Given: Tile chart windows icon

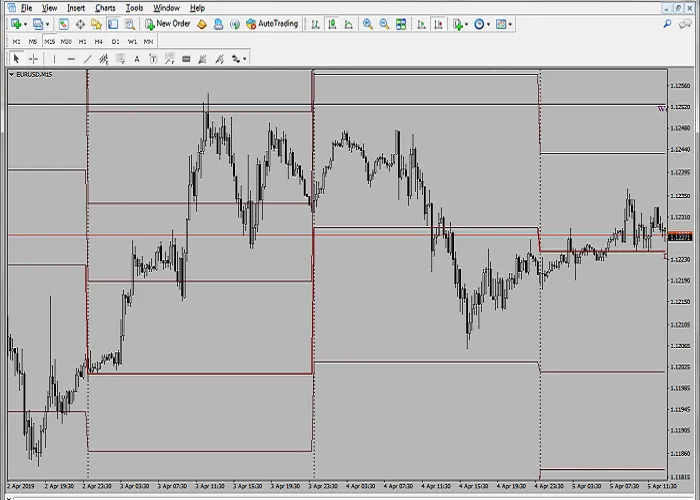Looking at the screenshot, I should click(401, 24).
